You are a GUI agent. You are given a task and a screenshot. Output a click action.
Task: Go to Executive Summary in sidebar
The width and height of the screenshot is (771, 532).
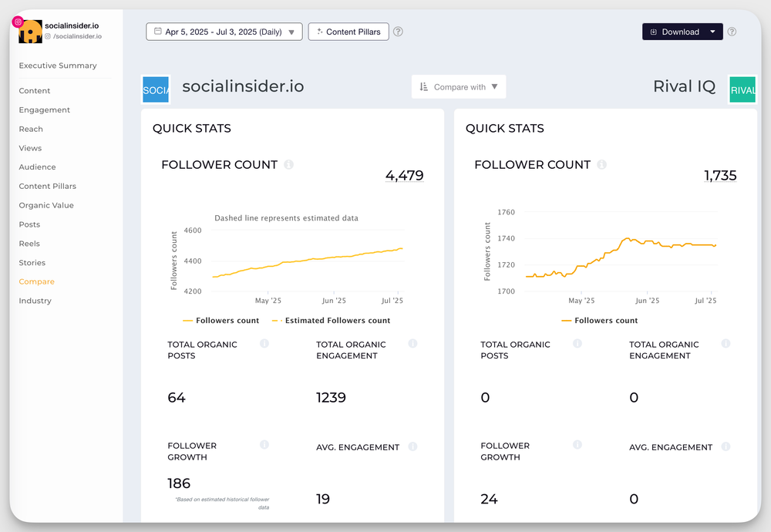[x=58, y=66]
